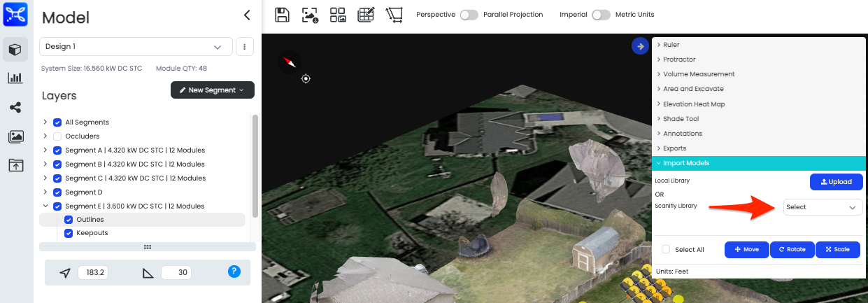Expand the Volume Measurement section

click(x=759, y=74)
